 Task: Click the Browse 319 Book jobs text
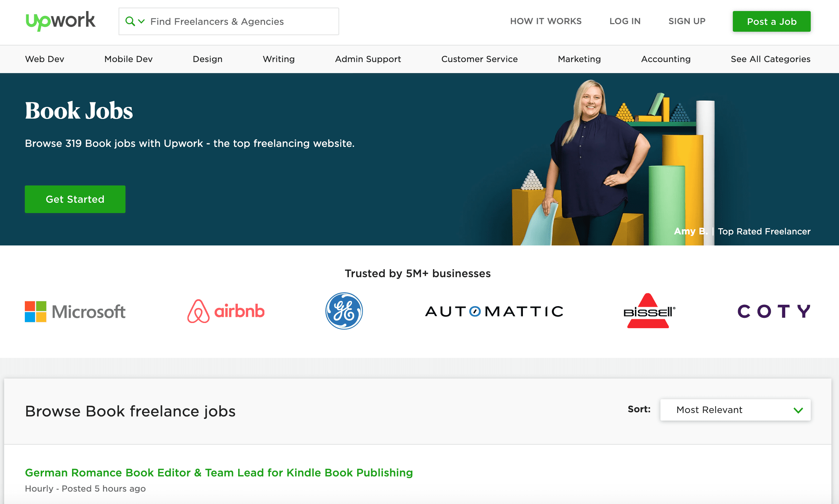tap(190, 143)
